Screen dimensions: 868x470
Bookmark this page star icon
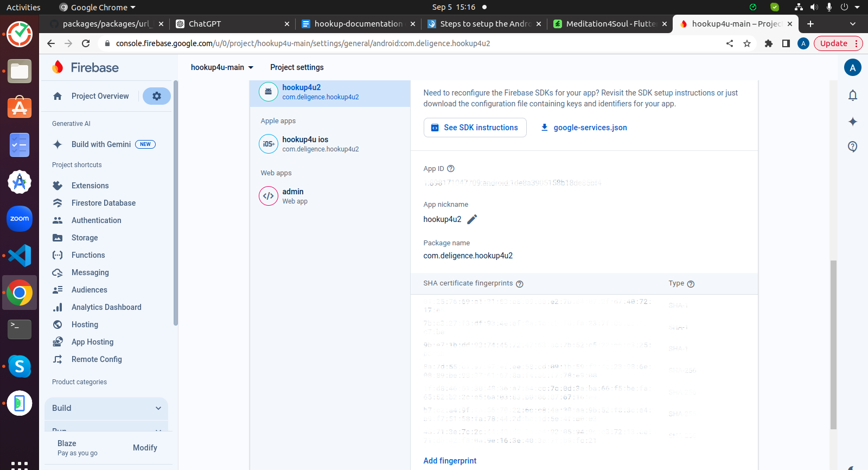[747, 43]
